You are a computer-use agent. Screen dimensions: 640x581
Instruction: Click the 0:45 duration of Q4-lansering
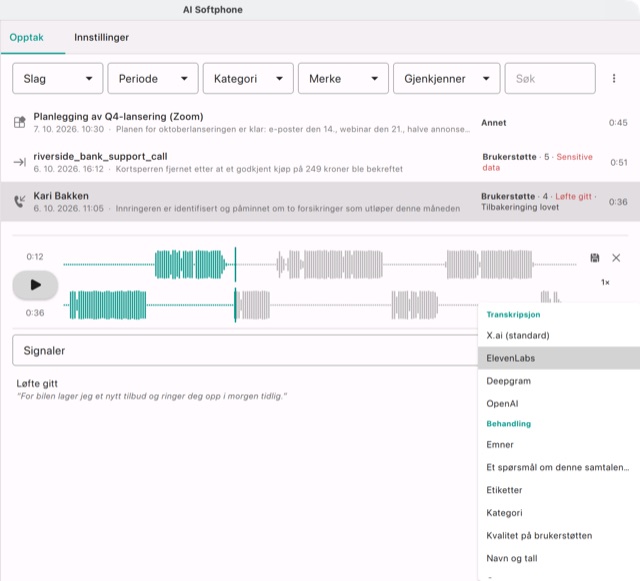pyautogui.click(x=618, y=122)
